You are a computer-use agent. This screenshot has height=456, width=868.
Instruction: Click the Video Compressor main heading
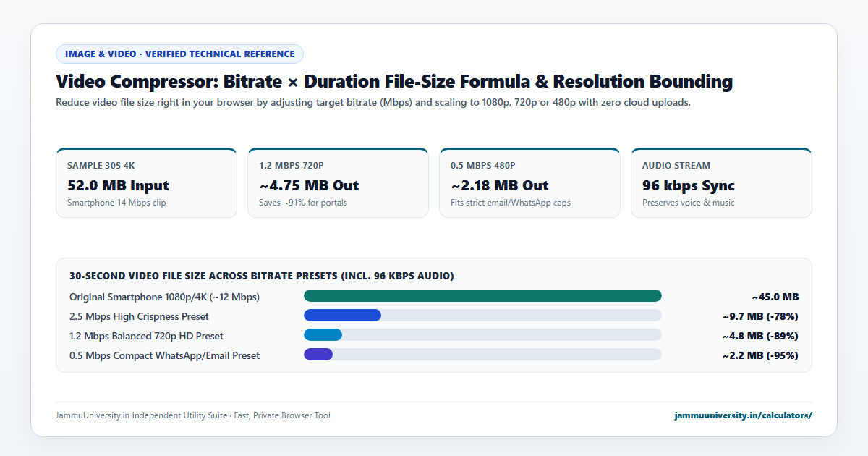394,81
